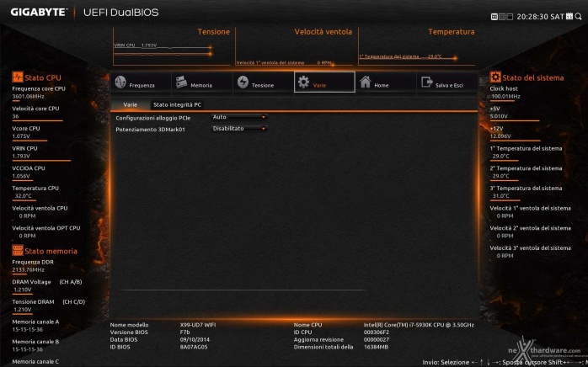Click the +5V value 5.010V

pyautogui.click(x=499, y=116)
